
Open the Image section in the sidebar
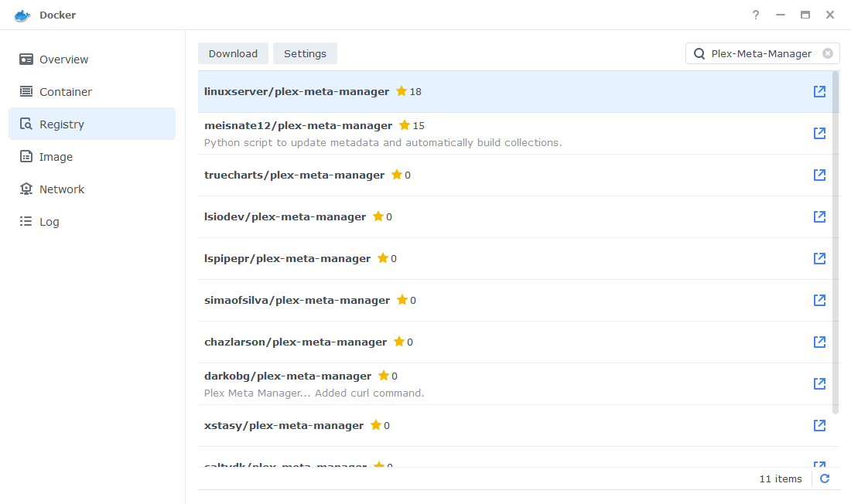click(92, 157)
